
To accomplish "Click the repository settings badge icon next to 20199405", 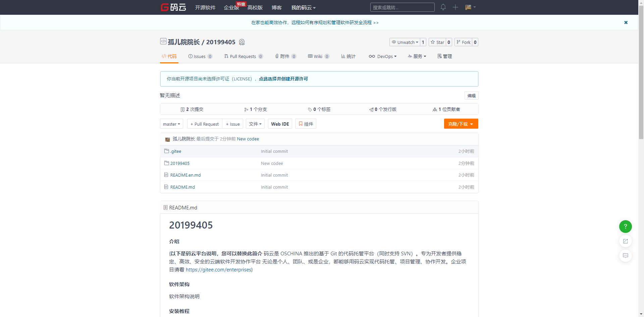I will (242, 42).
